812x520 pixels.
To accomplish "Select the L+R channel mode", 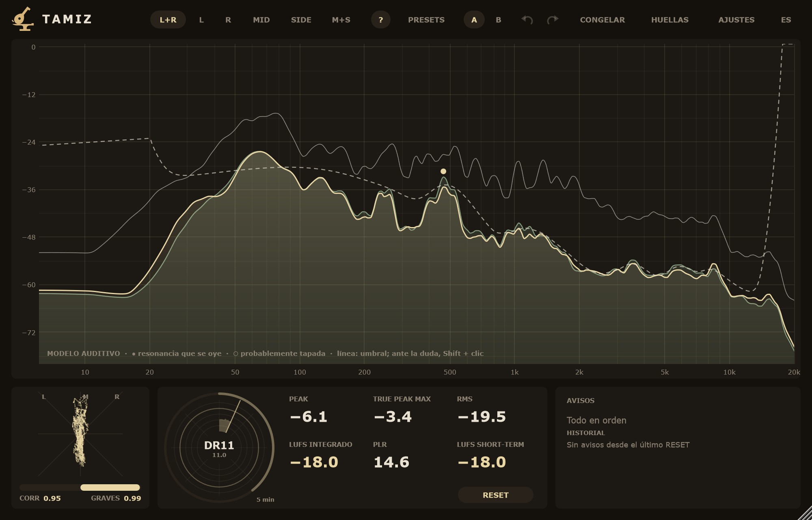I will pos(168,19).
